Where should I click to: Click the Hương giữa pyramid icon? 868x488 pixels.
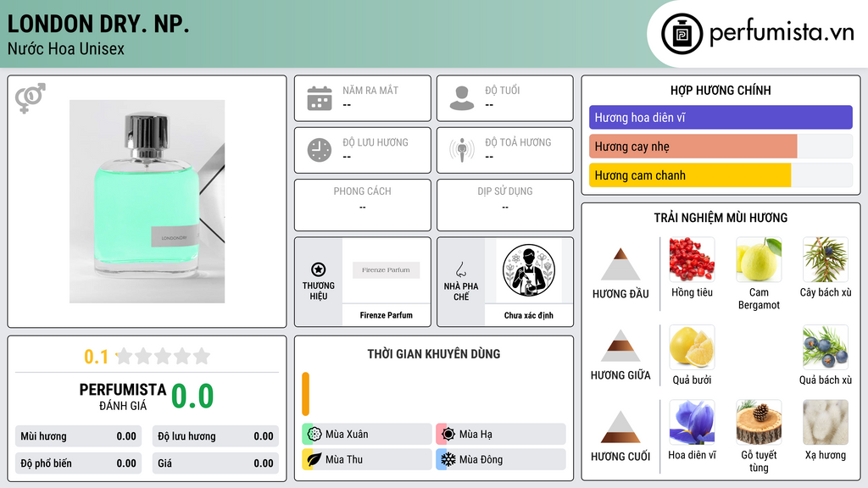coord(620,346)
